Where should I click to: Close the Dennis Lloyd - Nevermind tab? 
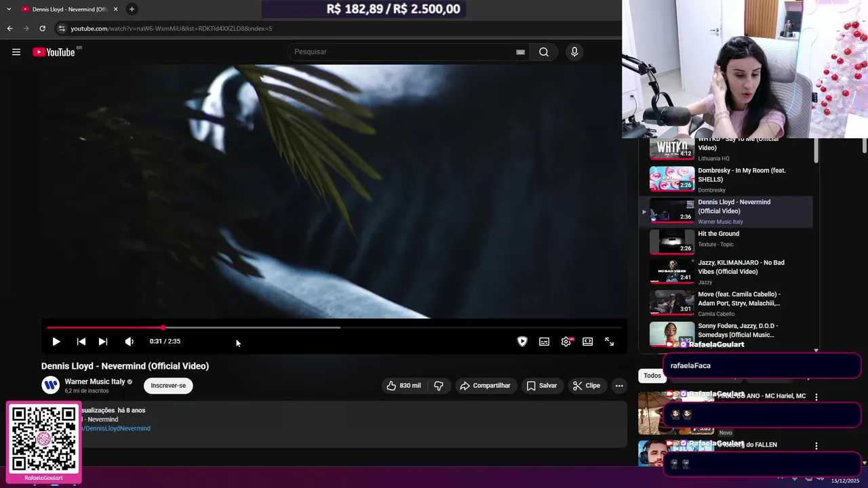pyautogui.click(x=115, y=9)
